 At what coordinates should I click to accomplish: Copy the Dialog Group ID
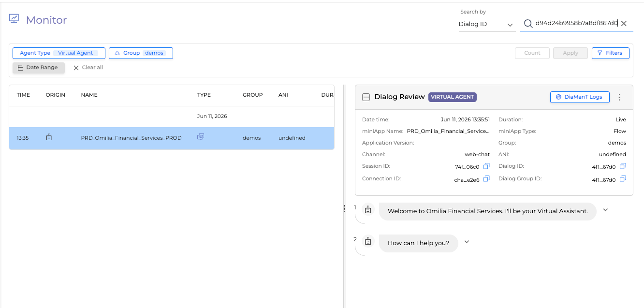(x=623, y=179)
